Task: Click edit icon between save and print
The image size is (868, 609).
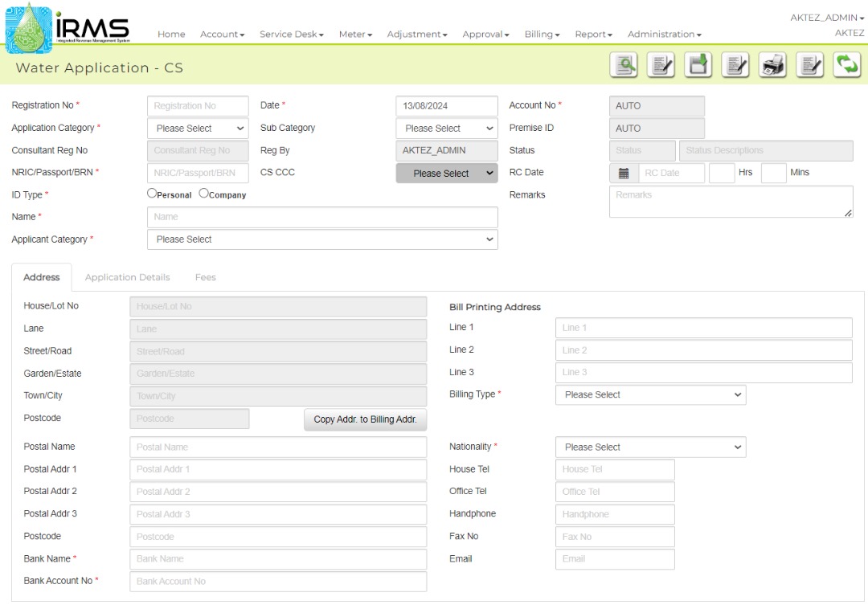Action: pyautogui.click(x=735, y=65)
